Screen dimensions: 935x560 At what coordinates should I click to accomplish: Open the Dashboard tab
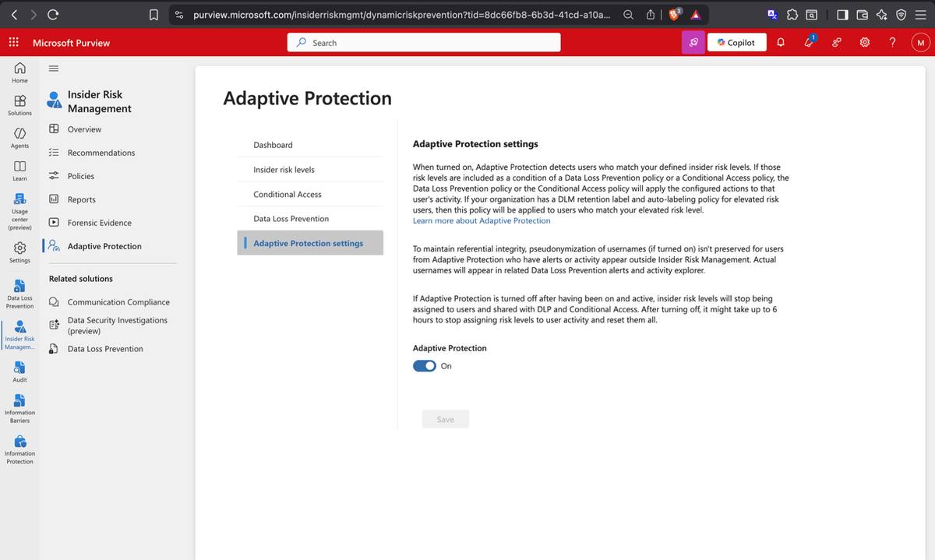(x=310, y=145)
